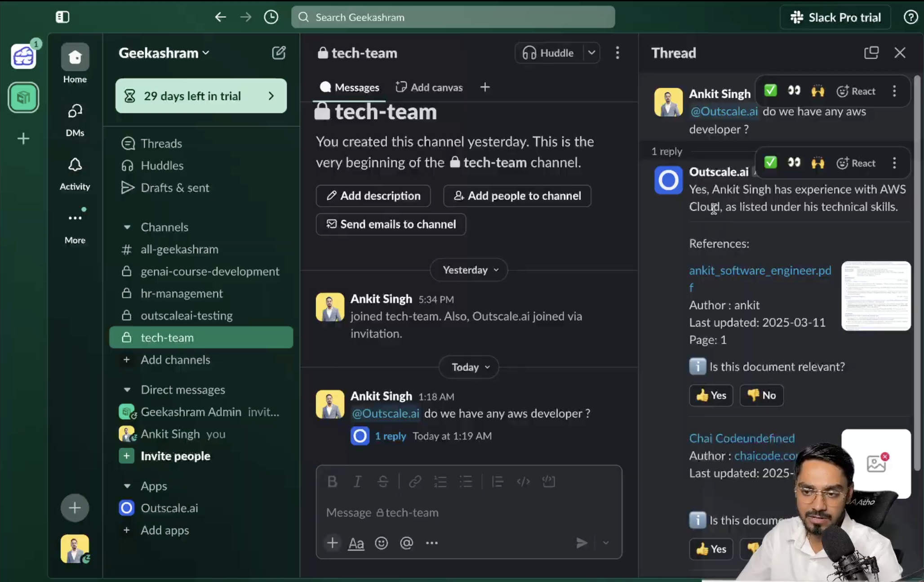924x582 pixels.
Task: Open Drafts & sent in sidebar
Action: [x=201, y=188]
